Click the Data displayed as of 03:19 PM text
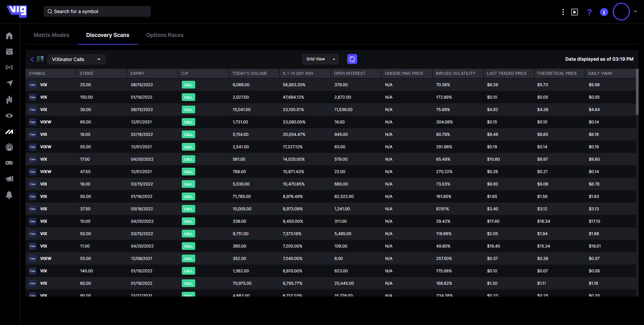Viewport: 644px width, 325px height. pos(599,59)
